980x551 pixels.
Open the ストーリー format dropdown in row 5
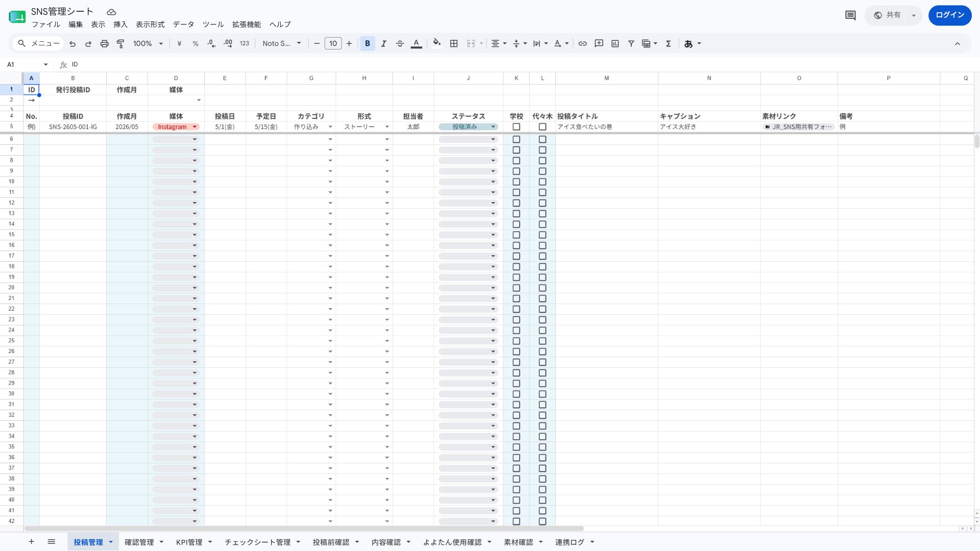click(387, 127)
